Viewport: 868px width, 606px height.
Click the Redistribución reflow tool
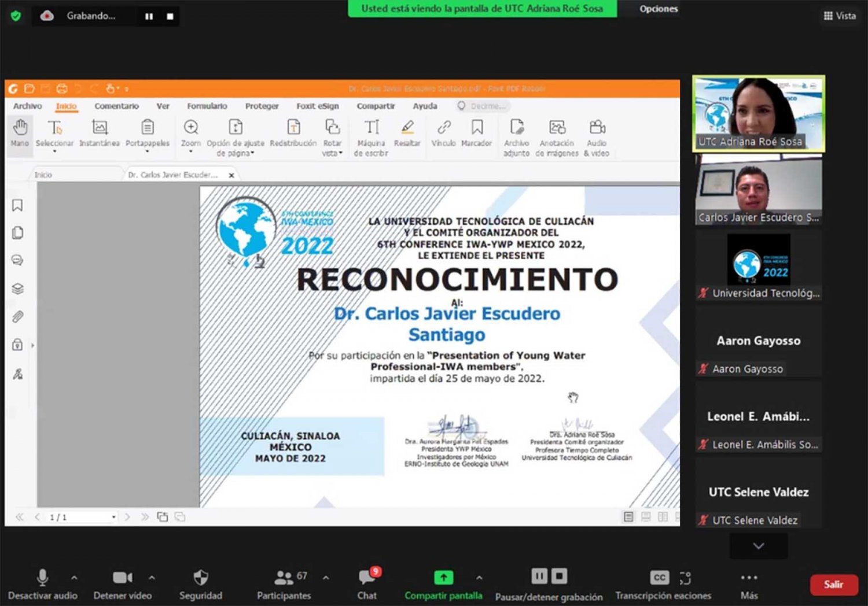[x=293, y=134]
